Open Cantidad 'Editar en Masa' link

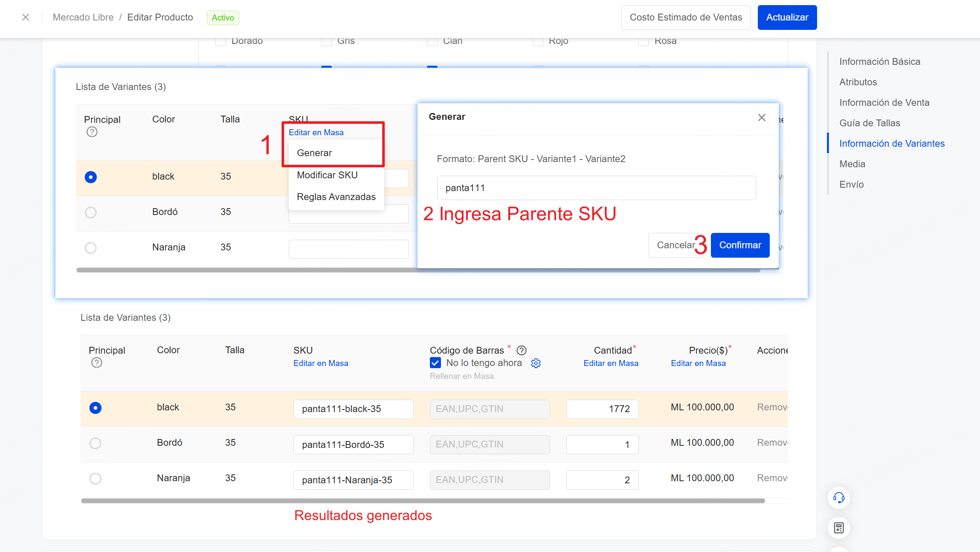611,363
